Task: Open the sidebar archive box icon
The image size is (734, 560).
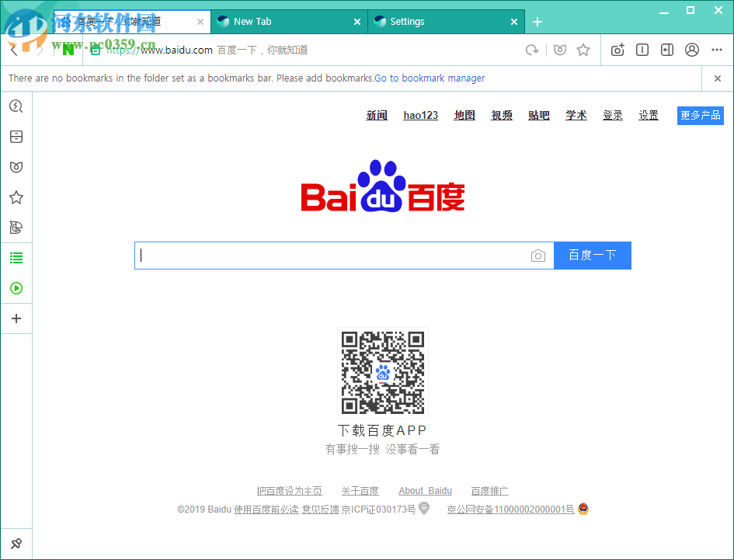Action: pos(16,137)
